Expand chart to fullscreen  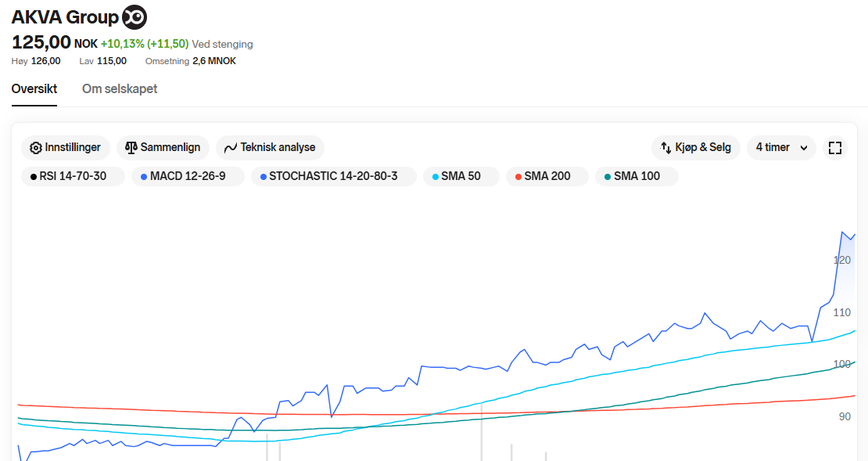(x=835, y=147)
